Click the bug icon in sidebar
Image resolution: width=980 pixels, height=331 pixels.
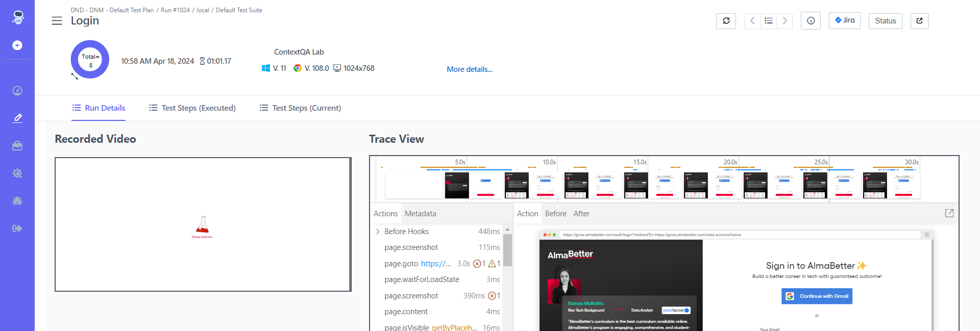(17, 201)
